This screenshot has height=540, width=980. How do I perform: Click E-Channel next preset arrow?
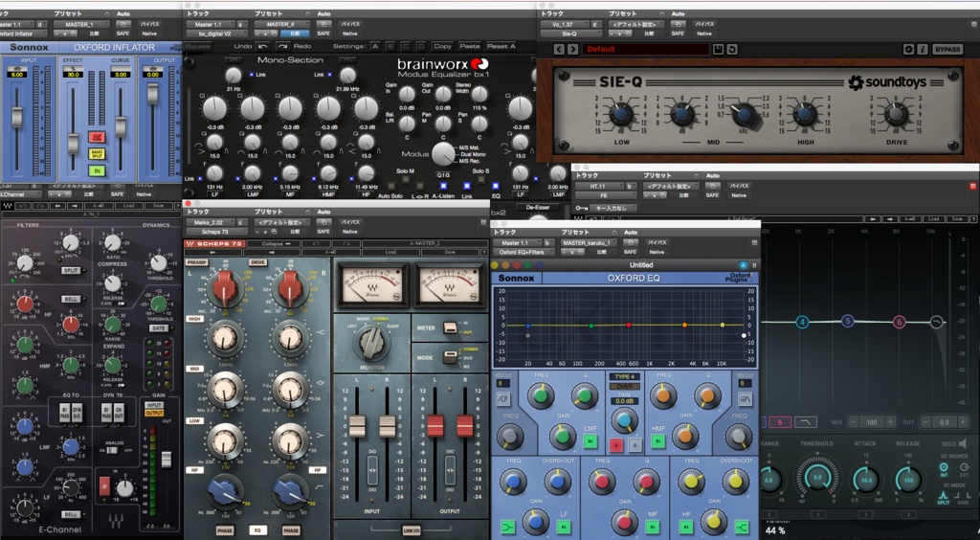(x=77, y=205)
